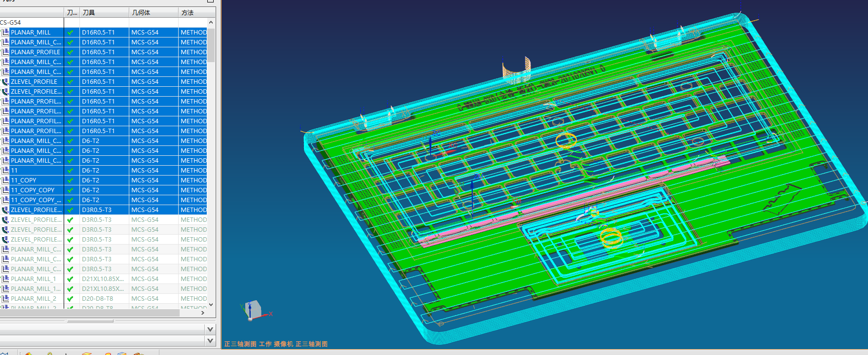Expand the lower collapsed panel chevron below the list

(x=211, y=341)
